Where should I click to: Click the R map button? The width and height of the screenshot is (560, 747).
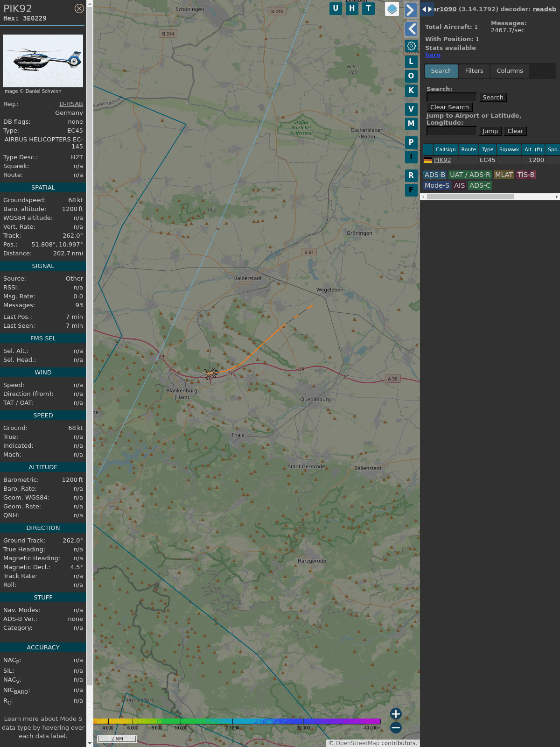tap(411, 176)
